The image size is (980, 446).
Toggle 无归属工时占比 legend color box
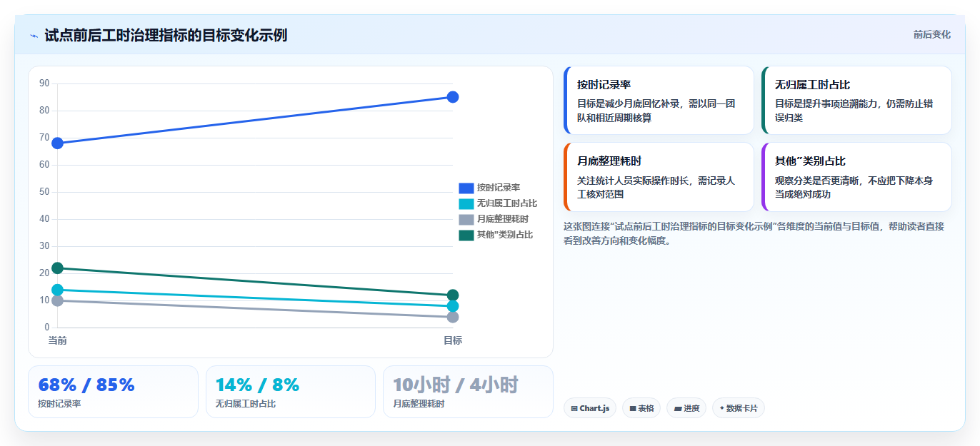pyautogui.click(x=466, y=203)
